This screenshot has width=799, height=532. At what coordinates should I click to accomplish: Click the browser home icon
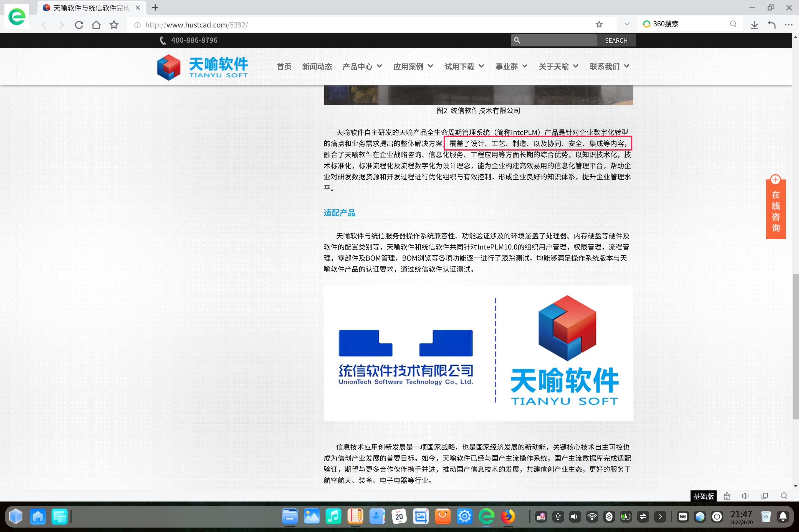pyautogui.click(x=97, y=24)
